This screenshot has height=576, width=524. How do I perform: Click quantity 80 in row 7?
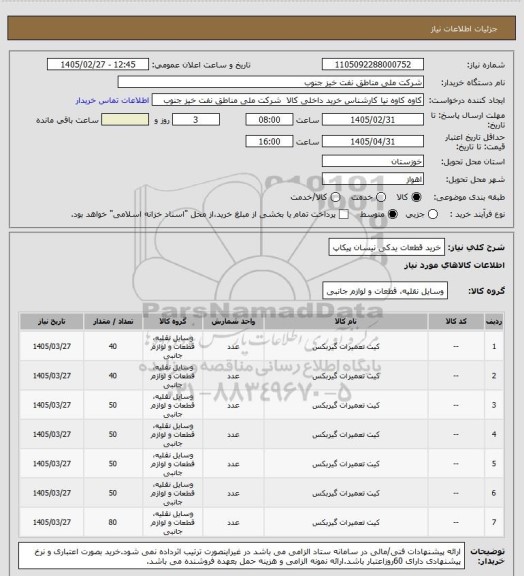pyautogui.click(x=113, y=522)
